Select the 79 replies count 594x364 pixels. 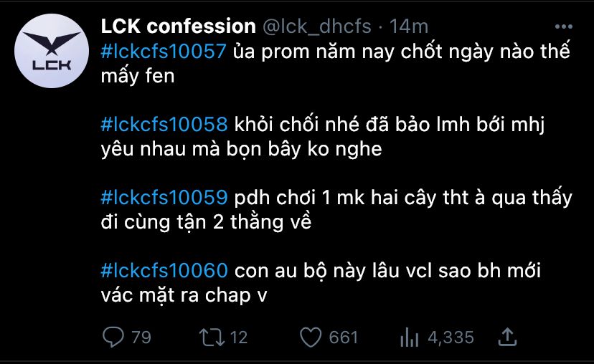point(141,337)
